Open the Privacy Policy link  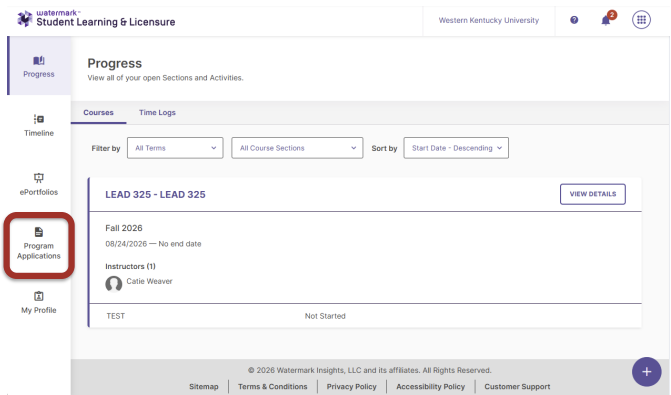351,386
